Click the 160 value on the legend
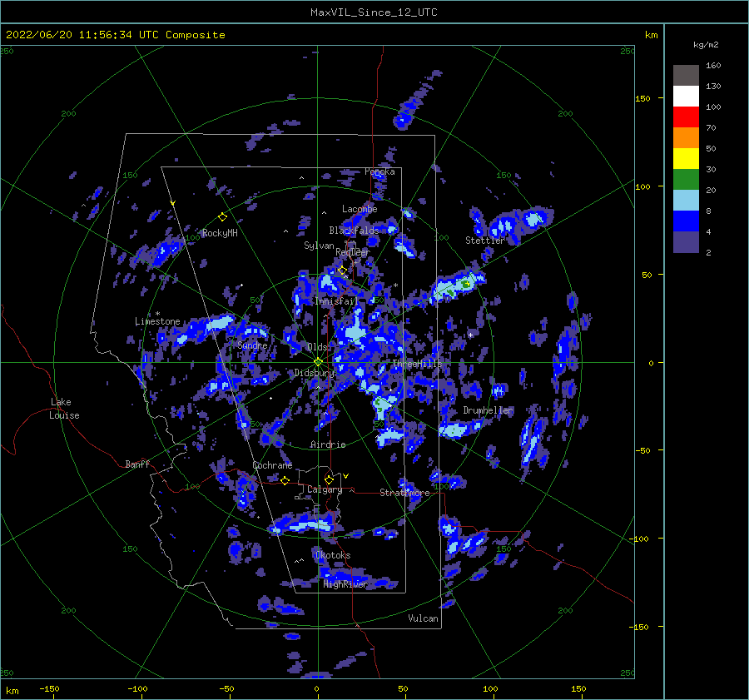The height and width of the screenshot is (700, 749). pos(713,66)
